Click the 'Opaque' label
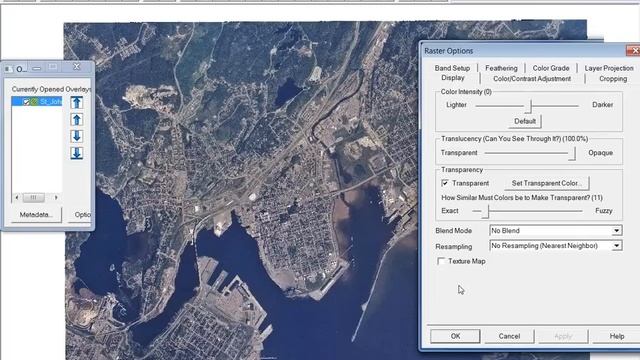 (600, 153)
